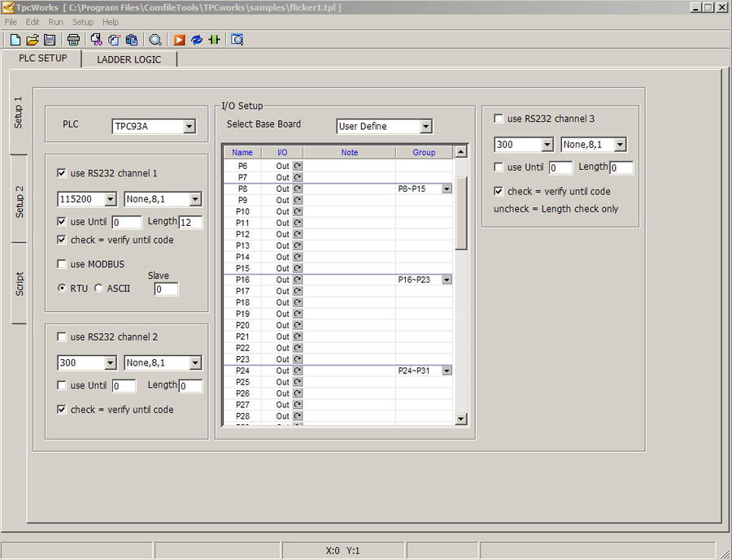Toggle the I/O direction icon for P8
The width and height of the screenshot is (732, 560).
coord(298,189)
